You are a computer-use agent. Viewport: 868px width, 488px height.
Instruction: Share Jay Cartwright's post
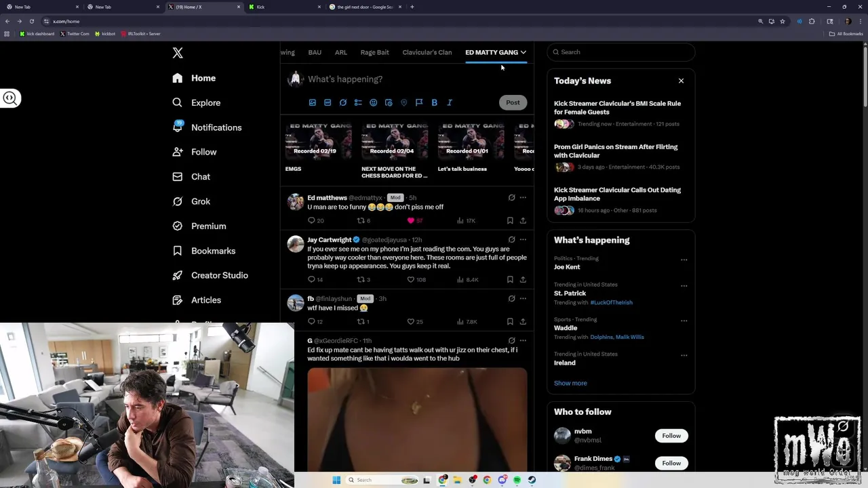(x=523, y=279)
